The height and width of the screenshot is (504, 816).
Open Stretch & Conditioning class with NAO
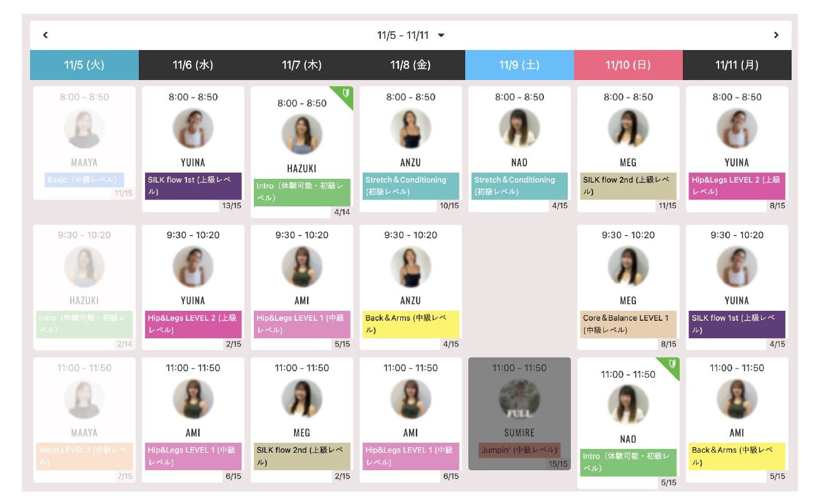tap(520, 186)
